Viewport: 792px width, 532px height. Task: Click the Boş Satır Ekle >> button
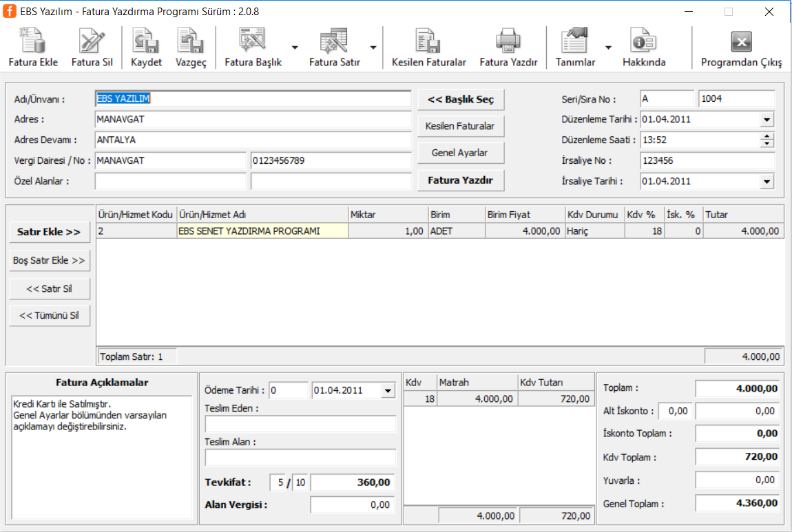pos(49,260)
